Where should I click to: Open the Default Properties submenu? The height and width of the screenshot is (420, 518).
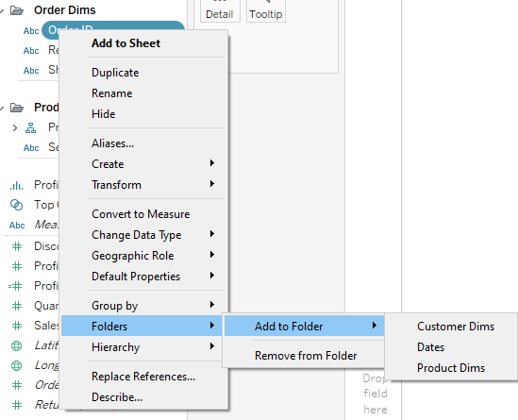click(142, 277)
